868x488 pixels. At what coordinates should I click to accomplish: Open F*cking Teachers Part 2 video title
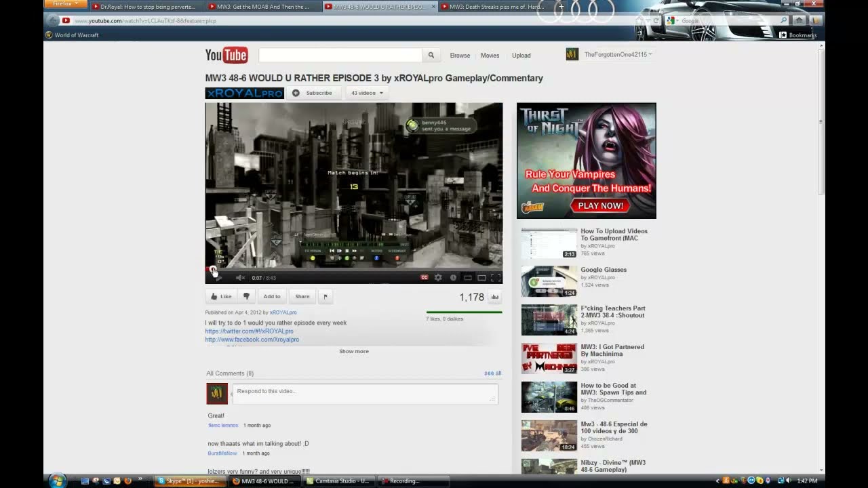pos(613,312)
